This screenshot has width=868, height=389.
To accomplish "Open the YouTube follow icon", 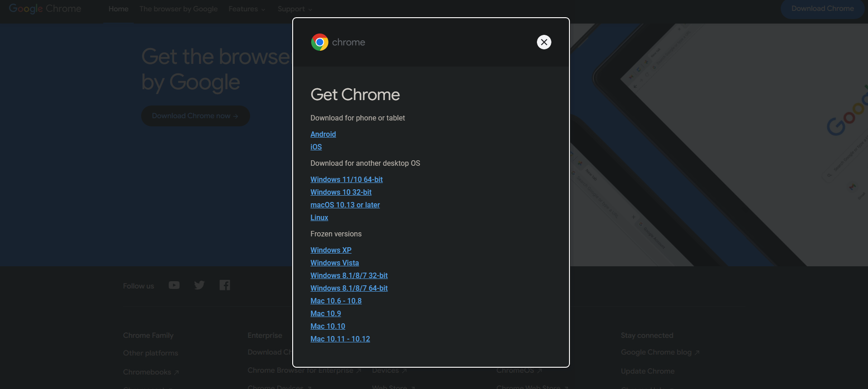I will point(174,285).
